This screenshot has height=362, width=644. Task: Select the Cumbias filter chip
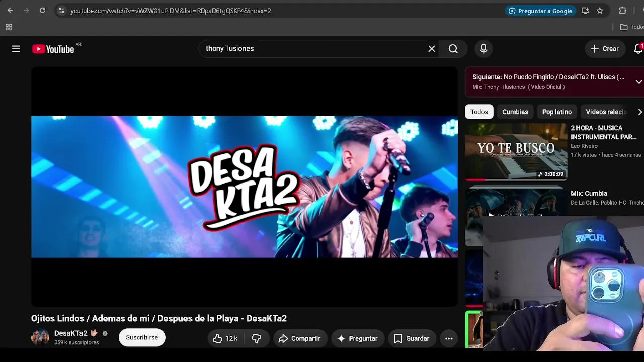coord(515,112)
